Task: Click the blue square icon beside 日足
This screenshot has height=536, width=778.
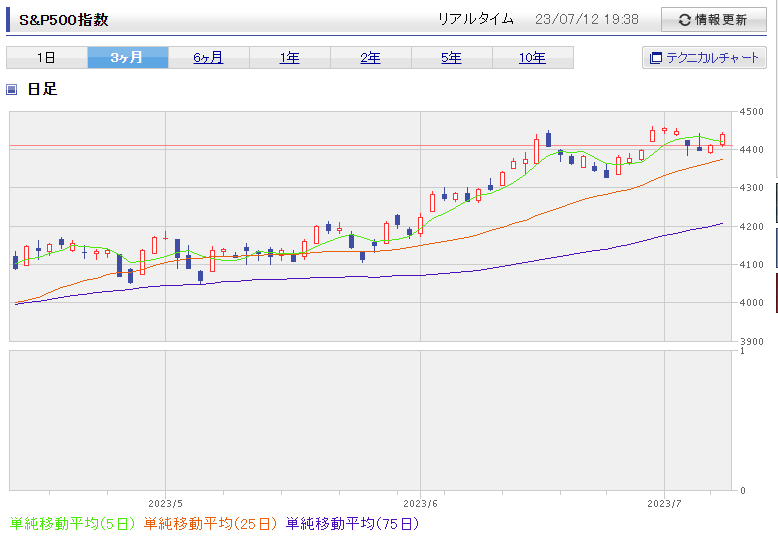Action: click(x=12, y=90)
